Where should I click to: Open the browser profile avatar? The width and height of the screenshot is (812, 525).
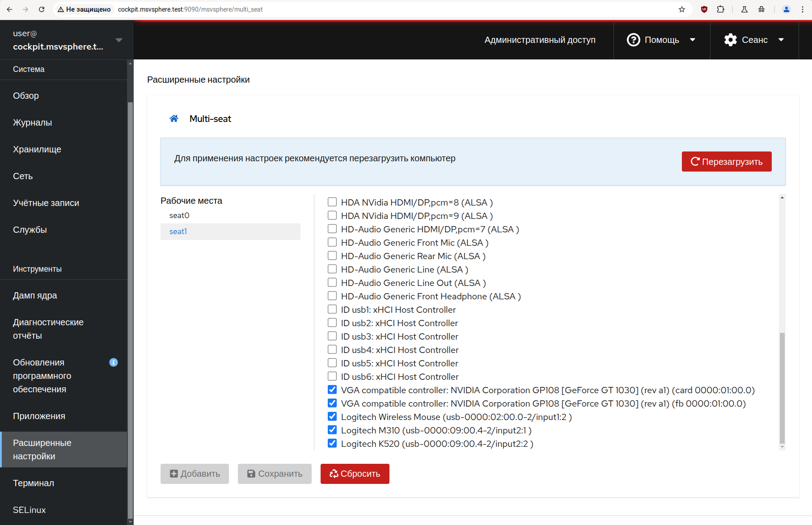(x=786, y=9)
